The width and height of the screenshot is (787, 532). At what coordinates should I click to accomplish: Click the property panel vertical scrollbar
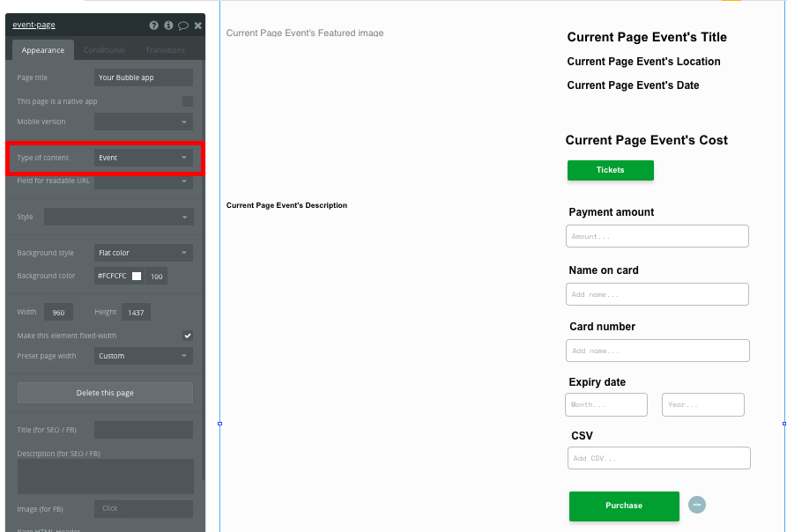click(x=204, y=270)
